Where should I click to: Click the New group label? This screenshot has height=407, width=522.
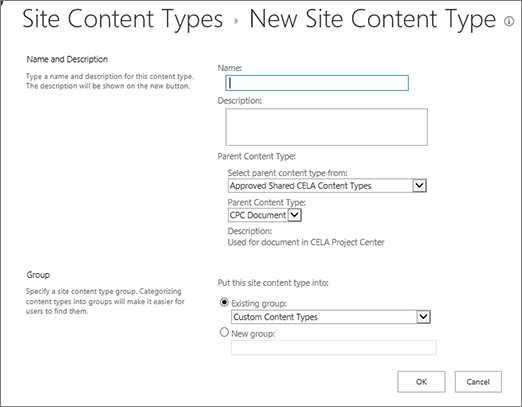tap(253, 334)
